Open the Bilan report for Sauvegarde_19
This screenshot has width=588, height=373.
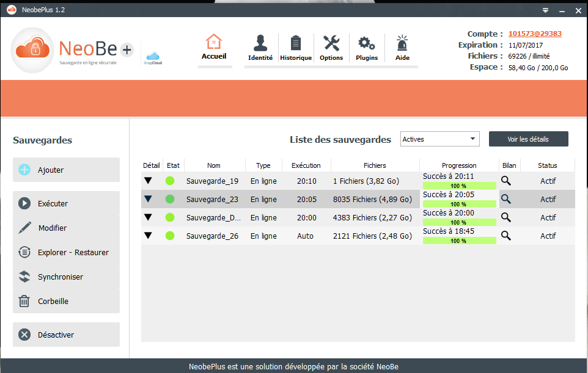click(x=507, y=181)
